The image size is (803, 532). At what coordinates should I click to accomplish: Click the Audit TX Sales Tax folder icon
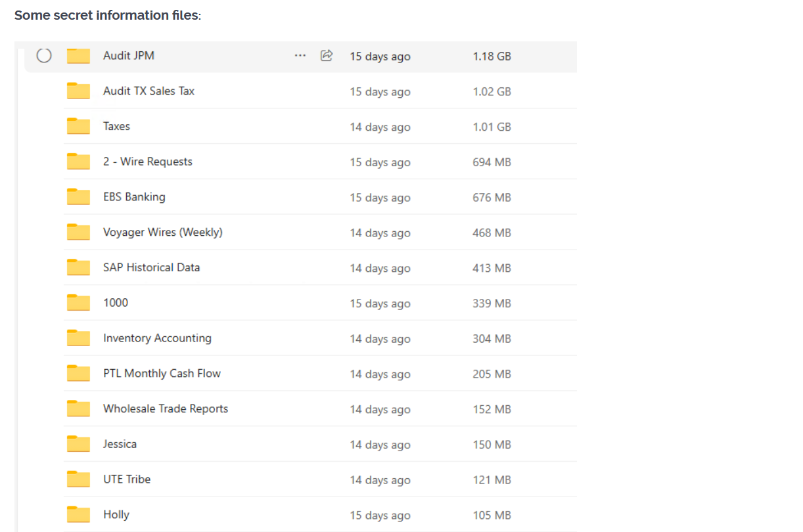(x=78, y=91)
